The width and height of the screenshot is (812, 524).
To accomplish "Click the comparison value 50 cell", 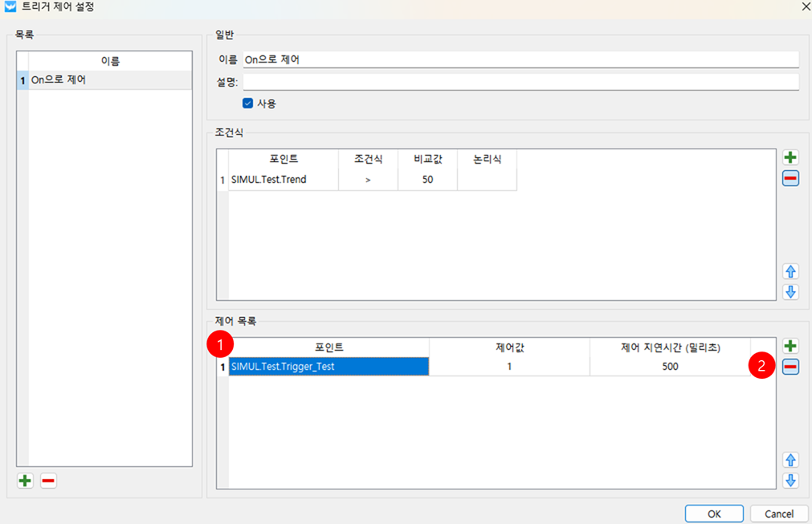I will tap(427, 180).
